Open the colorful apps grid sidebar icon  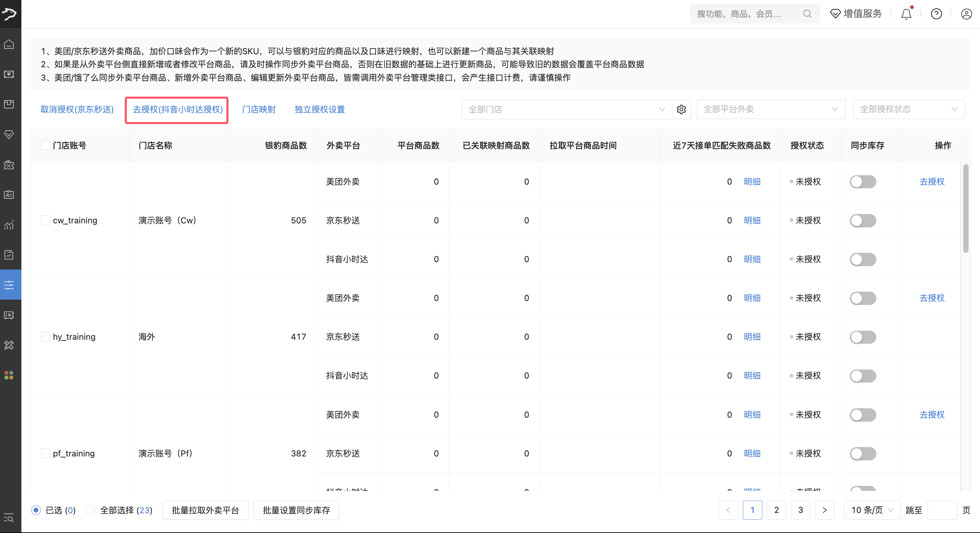click(x=9, y=375)
